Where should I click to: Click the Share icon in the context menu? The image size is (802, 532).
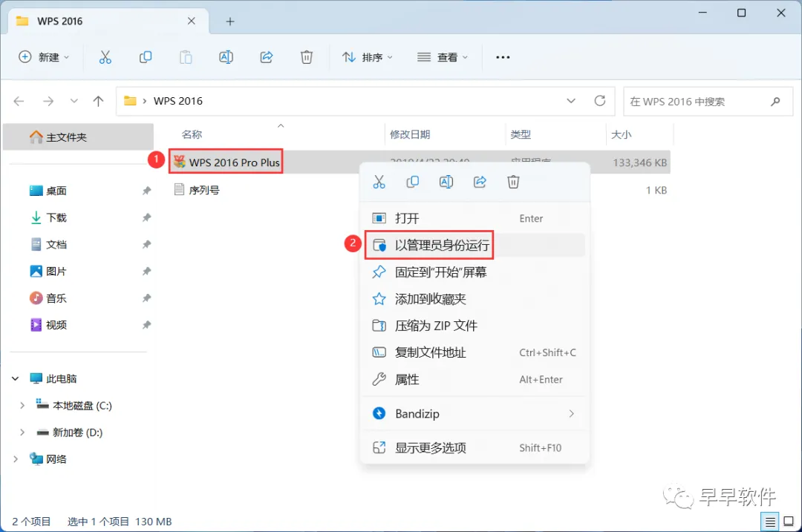[x=480, y=182]
